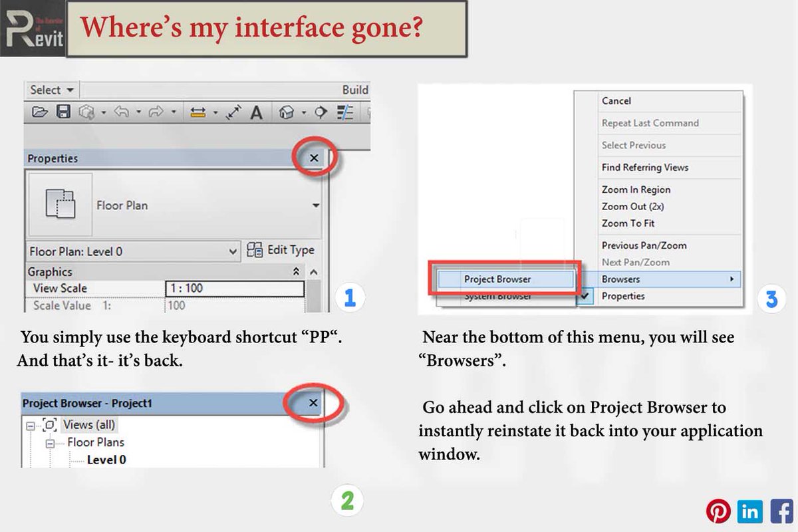Toggle Thin Lines display mode
Viewport: 798px width, 532px height.
point(344,112)
